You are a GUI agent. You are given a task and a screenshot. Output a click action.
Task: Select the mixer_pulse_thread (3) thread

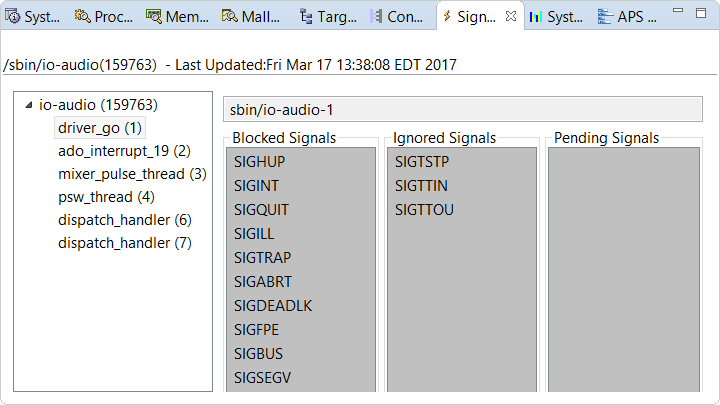coord(132,174)
